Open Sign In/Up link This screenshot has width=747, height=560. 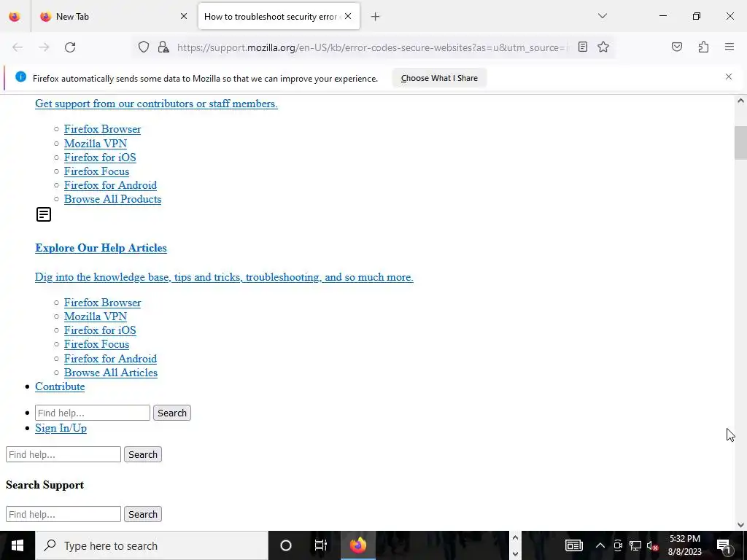point(61,428)
